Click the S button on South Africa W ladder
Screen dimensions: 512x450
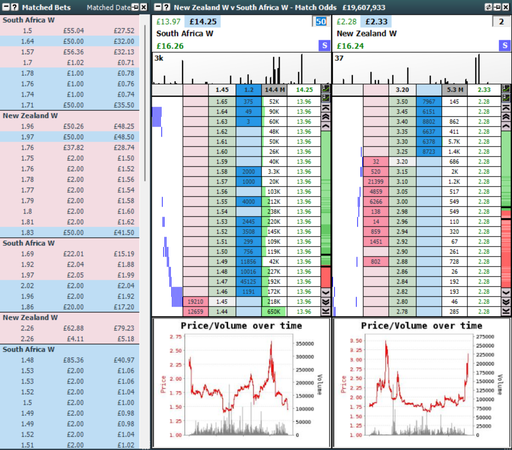click(324, 46)
